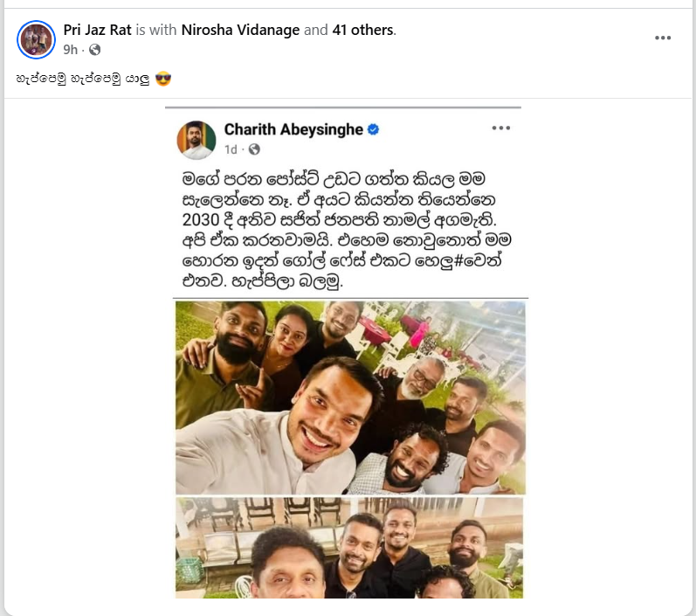Click the Sinhala caption text of the post
This screenshot has height=616, width=696.
[x=83, y=79]
